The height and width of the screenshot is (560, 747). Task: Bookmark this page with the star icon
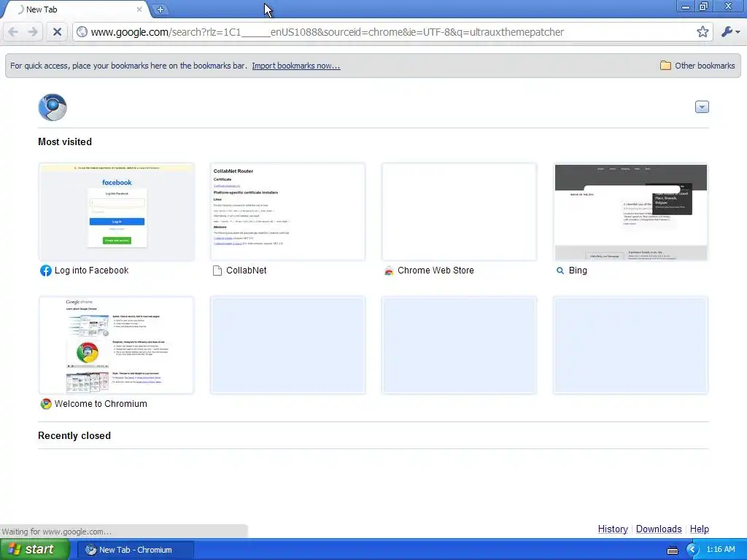703,32
